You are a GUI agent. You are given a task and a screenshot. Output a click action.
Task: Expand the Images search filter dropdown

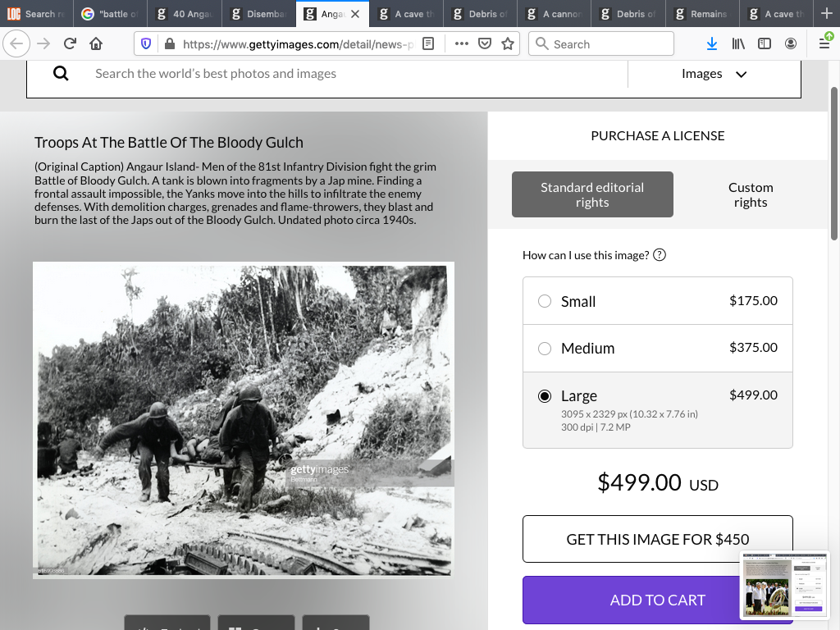point(714,74)
